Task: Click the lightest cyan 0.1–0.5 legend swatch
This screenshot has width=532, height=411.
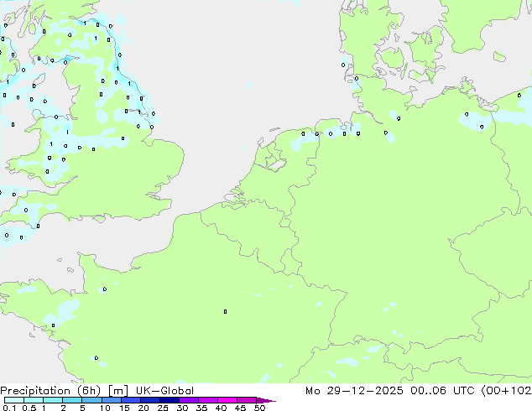Action: [x=14, y=400]
